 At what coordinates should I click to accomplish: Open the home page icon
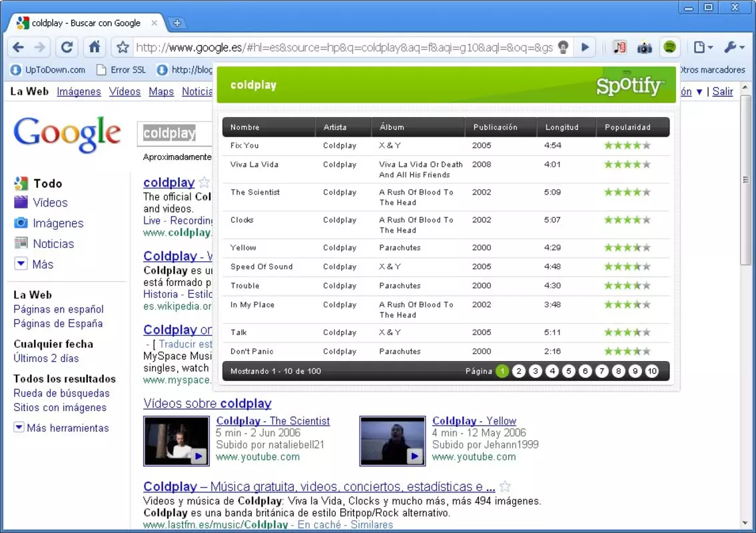pos(95,47)
